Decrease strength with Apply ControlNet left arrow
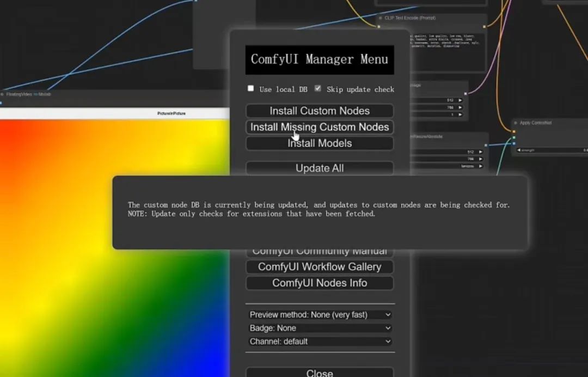The height and width of the screenshot is (377, 588). (x=519, y=150)
